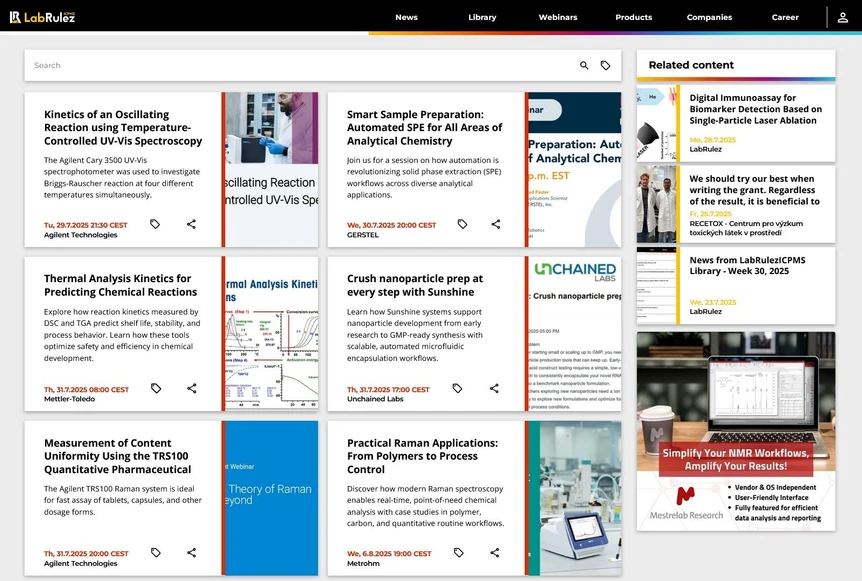The width and height of the screenshot is (862, 581).
Task: Open the grant writing RECETOX article
Action: click(754, 190)
